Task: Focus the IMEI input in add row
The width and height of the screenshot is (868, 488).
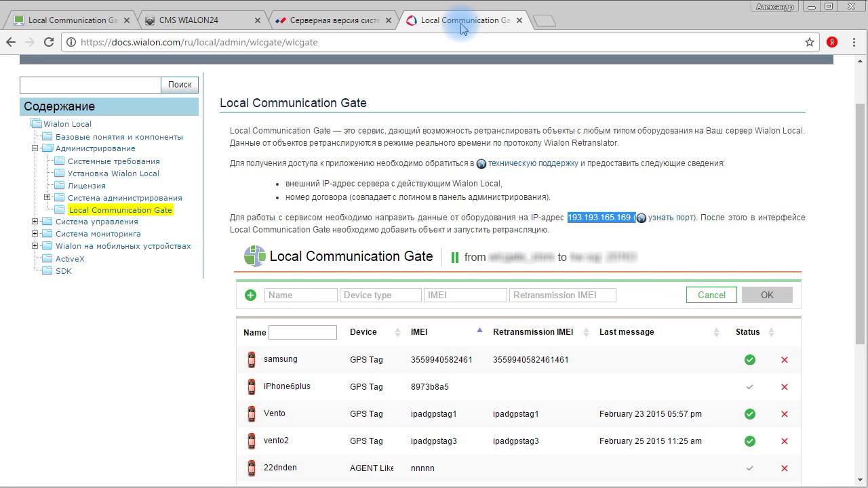Action: tap(465, 295)
